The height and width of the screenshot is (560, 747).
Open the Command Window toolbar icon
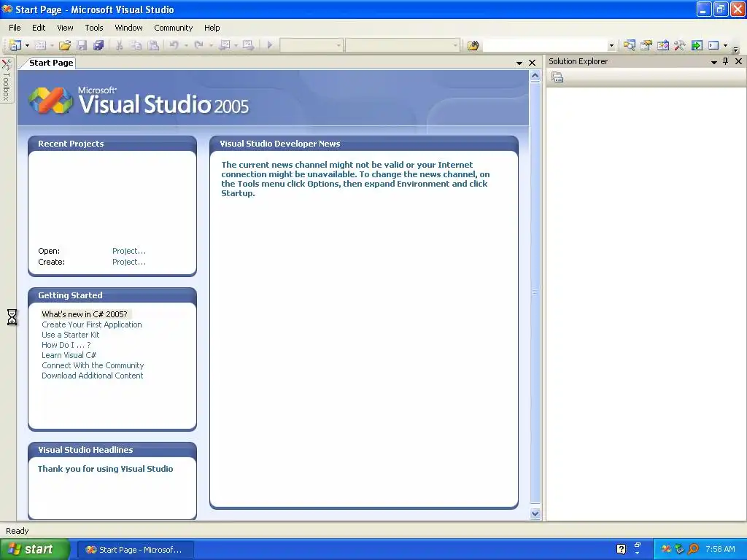pos(713,45)
